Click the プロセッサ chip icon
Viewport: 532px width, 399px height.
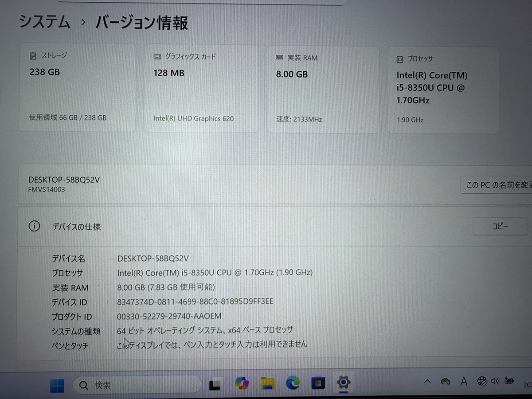coord(400,59)
